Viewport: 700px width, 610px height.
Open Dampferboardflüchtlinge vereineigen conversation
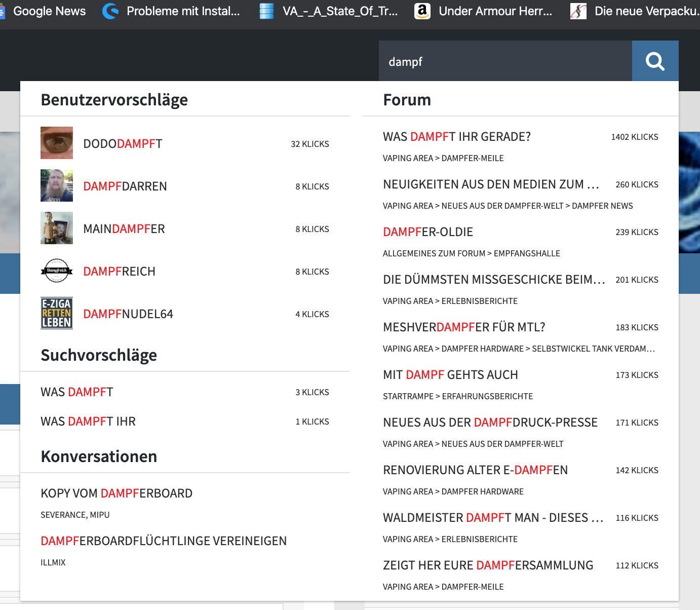click(164, 541)
